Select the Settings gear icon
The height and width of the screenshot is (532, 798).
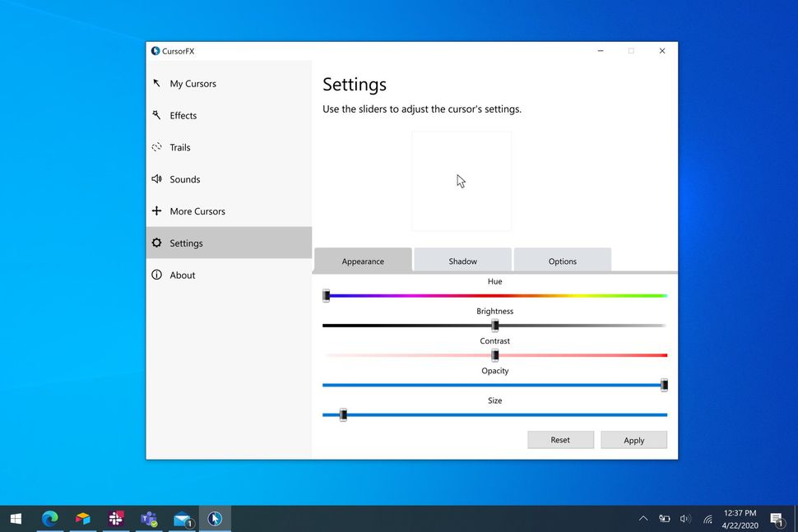(156, 243)
